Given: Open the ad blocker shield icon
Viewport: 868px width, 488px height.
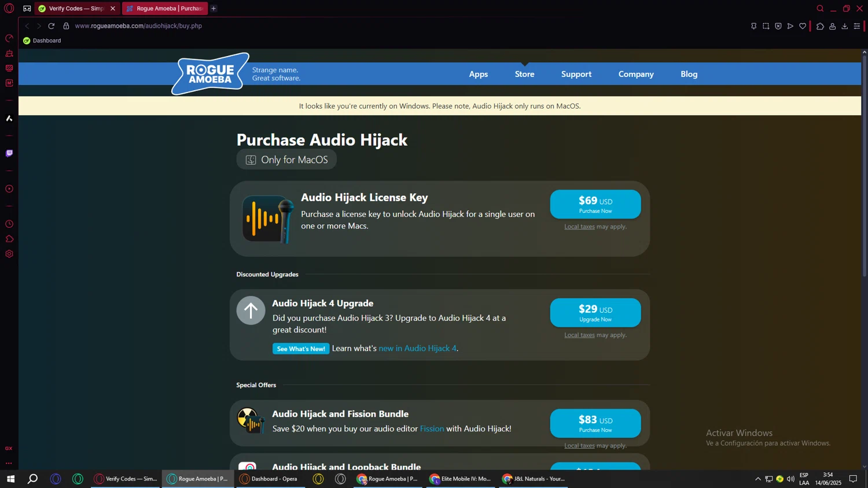Looking at the screenshot, I should coord(778,26).
